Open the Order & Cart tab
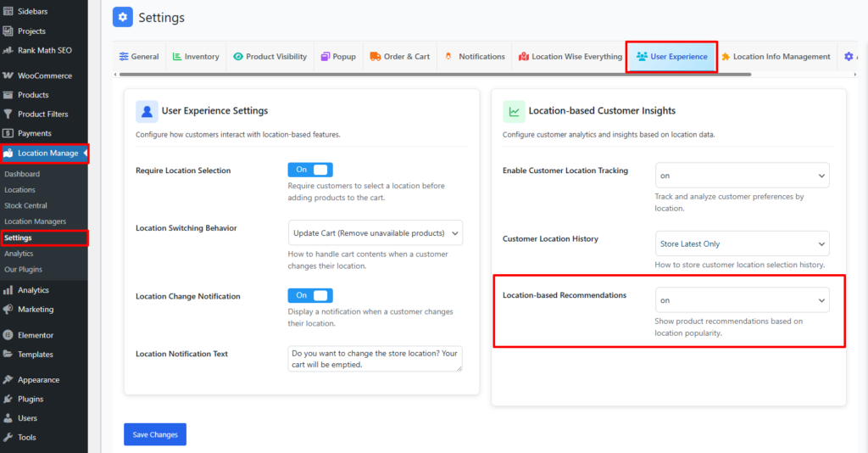Image resolution: width=868 pixels, height=453 pixels. click(399, 57)
